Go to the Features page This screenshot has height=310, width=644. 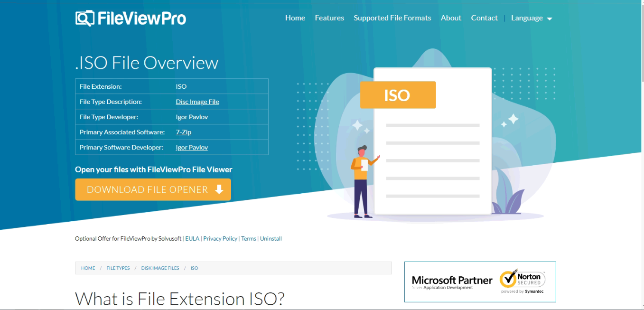329,18
